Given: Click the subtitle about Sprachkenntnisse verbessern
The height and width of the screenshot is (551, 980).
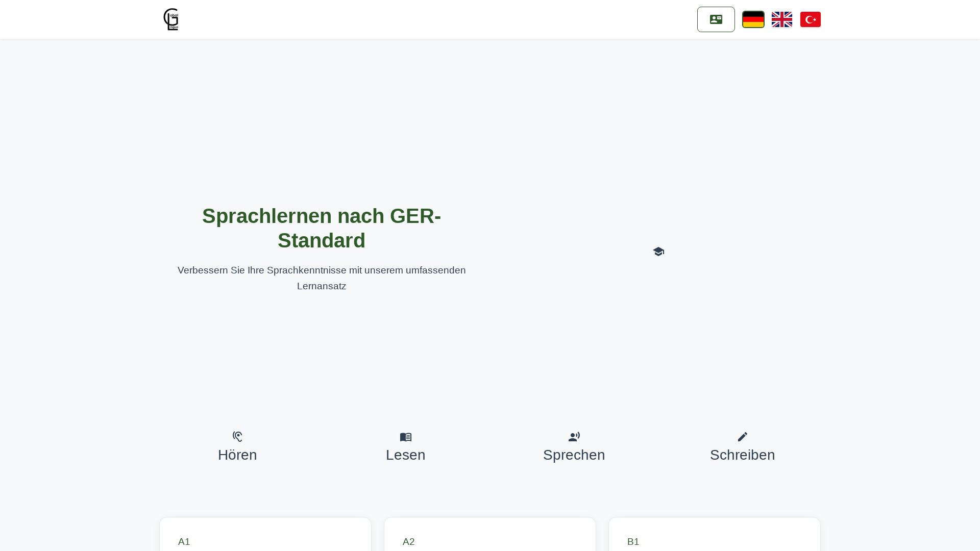Looking at the screenshot, I should pos(322,278).
